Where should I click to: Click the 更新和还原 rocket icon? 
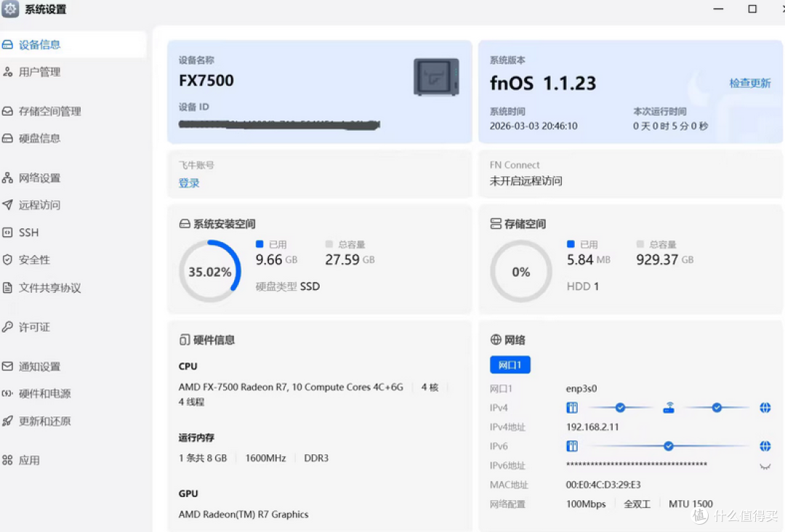click(7, 421)
